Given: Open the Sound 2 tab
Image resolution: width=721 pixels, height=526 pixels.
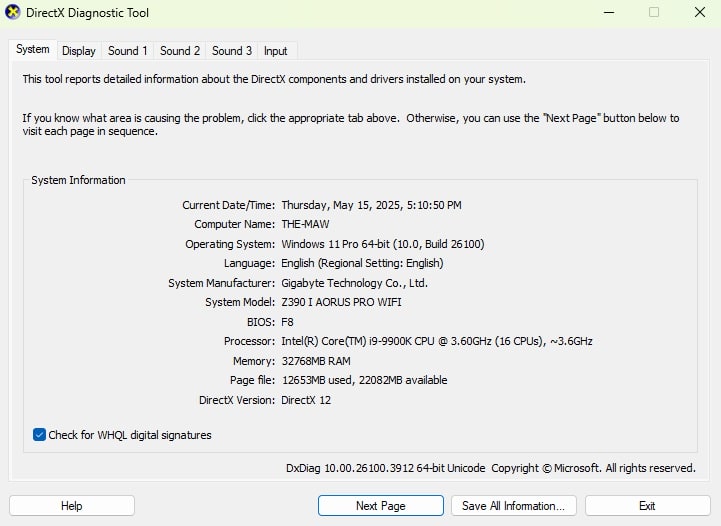Looking at the screenshot, I should tap(180, 51).
